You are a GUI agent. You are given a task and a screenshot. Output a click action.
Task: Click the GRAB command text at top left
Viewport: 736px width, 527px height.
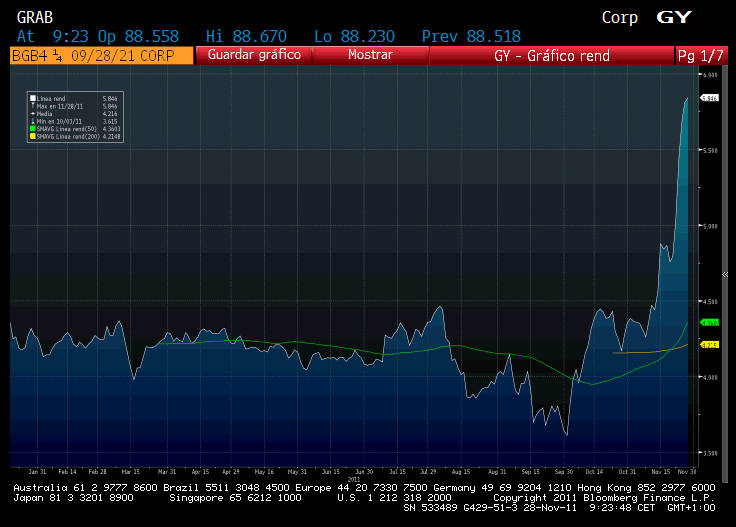click(35, 17)
